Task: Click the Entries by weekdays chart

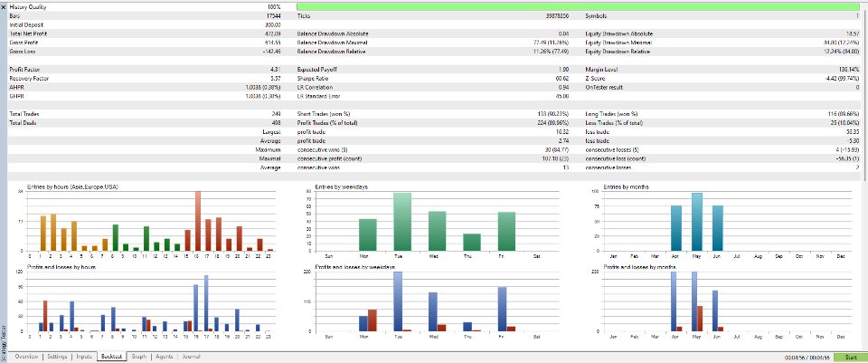Action: point(435,220)
